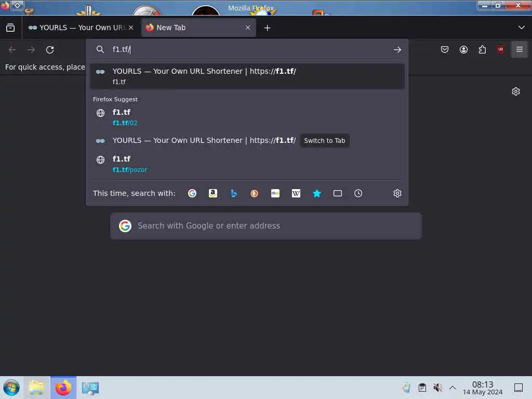Go forward one page
Image resolution: width=532 pixels, height=399 pixels.
[31, 50]
